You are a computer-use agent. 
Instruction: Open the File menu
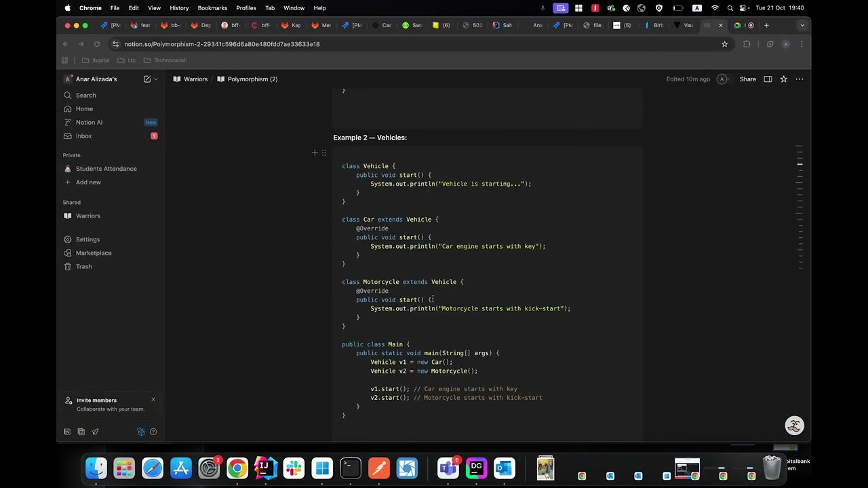tap(115, 8)
